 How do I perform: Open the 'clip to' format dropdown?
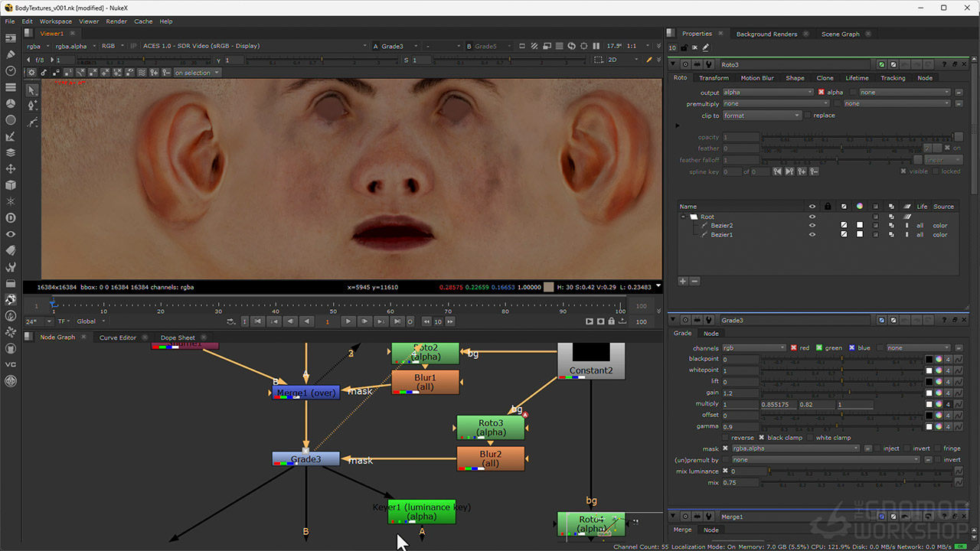coord(762,116)
